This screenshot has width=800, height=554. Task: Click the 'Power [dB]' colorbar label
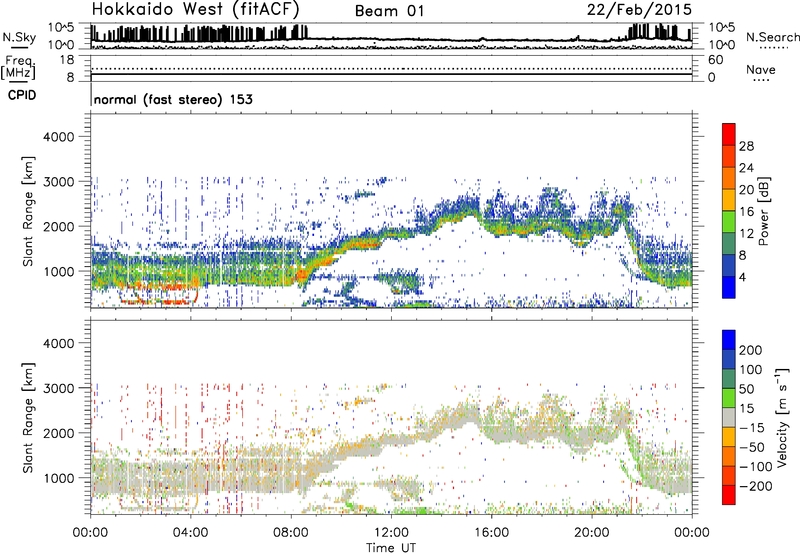coord(763,211)
